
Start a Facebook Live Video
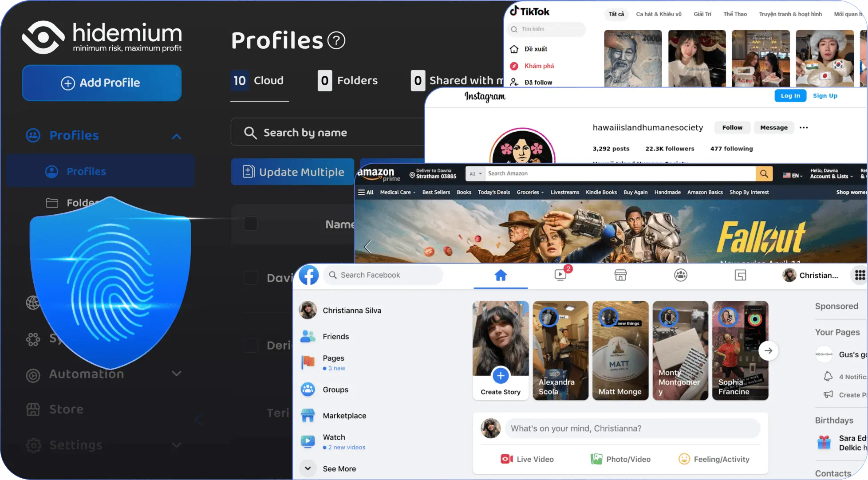527,459
